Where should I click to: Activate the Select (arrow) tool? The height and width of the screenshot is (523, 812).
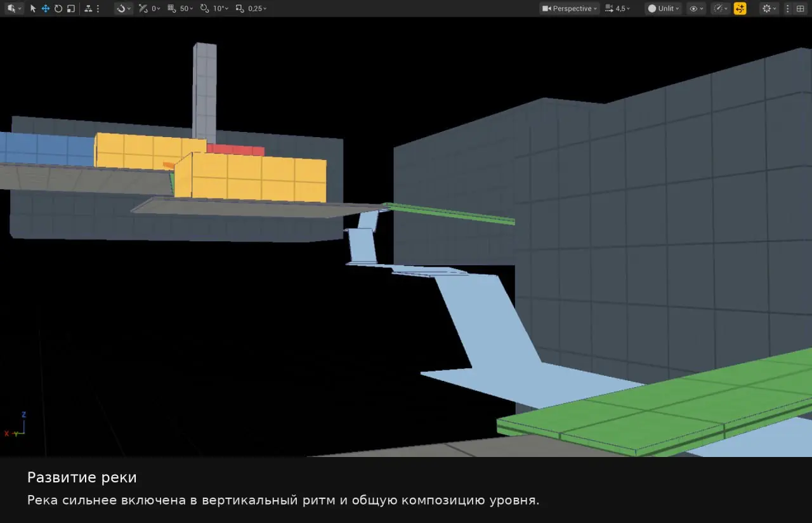[x=33, y=8]
